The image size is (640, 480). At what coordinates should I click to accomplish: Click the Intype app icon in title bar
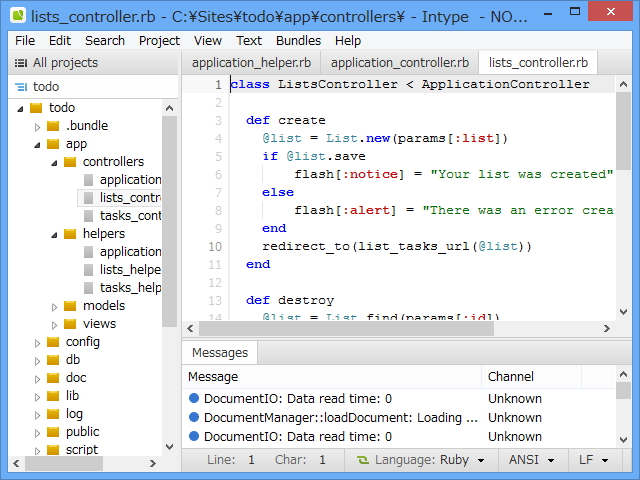tap(18, 16)
